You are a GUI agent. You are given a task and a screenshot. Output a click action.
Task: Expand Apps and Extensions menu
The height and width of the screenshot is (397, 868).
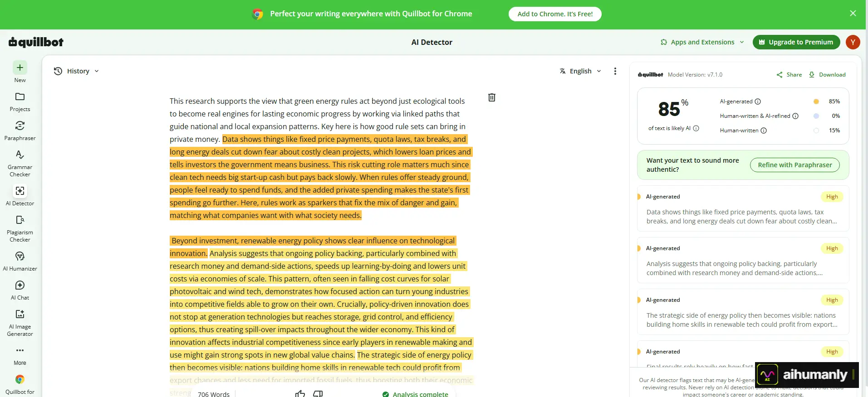pyautogui.click(x=702, y=42)
